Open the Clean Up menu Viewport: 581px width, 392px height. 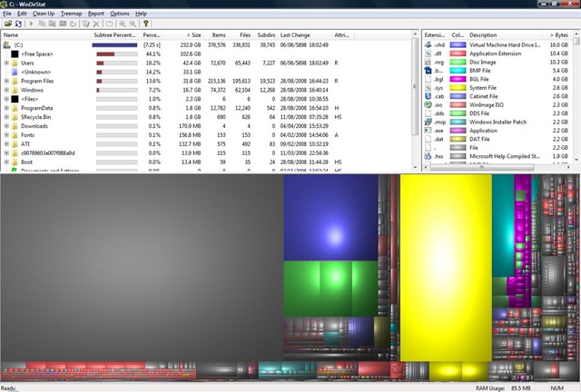point(44,15)
